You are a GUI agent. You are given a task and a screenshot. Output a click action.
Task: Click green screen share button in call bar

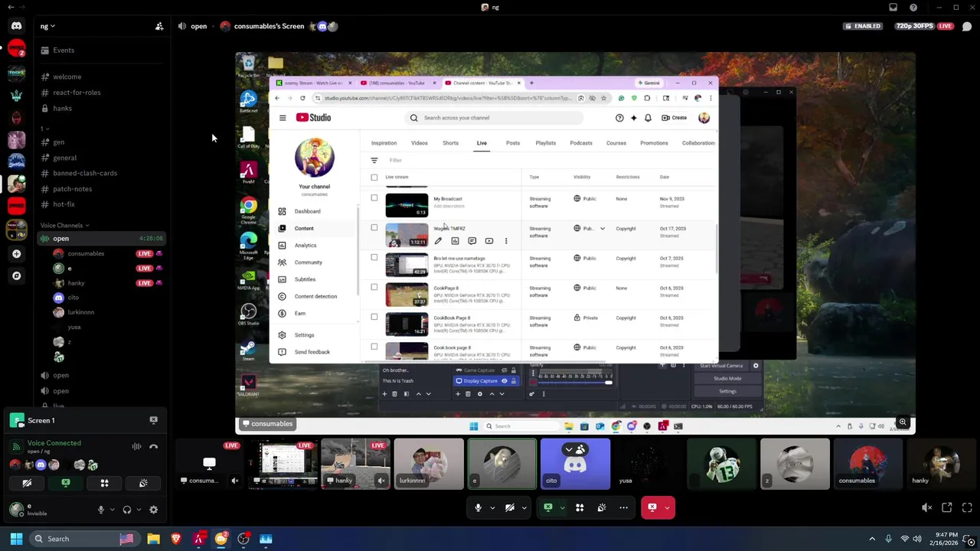click(548, 507)
